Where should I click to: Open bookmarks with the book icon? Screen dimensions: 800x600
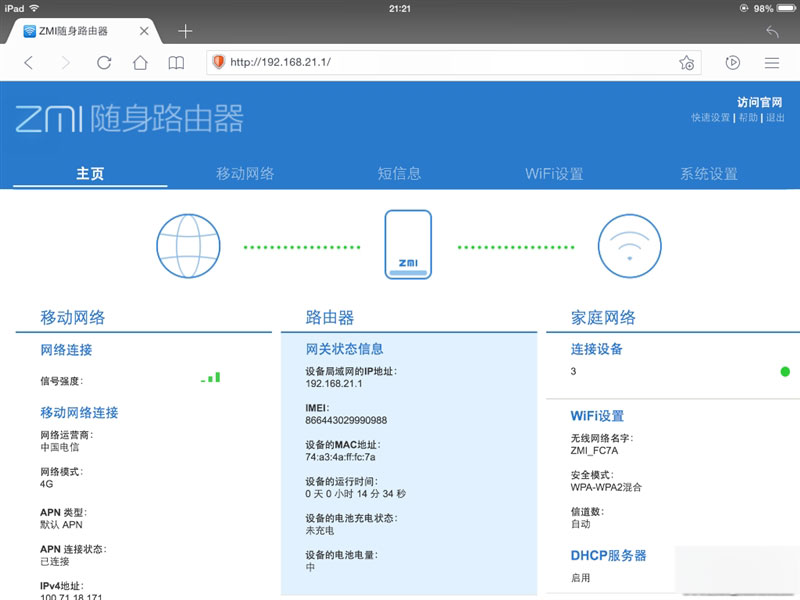[x=176, y=62]
